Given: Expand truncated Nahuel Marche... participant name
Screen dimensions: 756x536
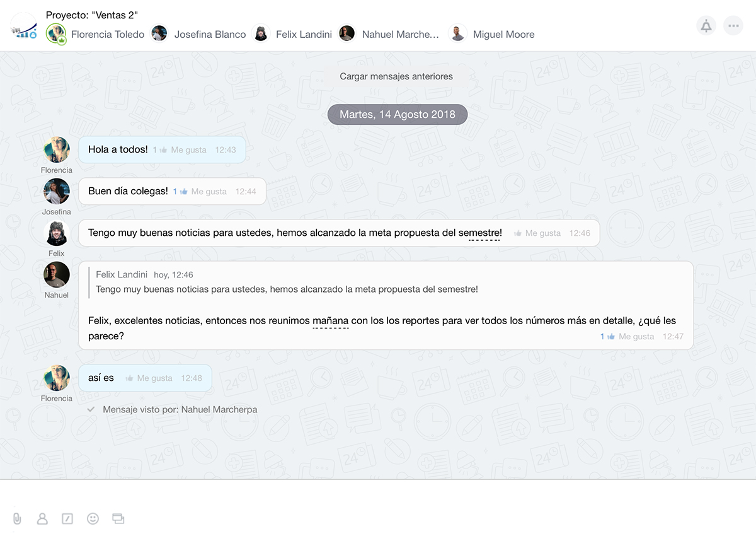Looking at the screenshot, I should pos(400,35).
